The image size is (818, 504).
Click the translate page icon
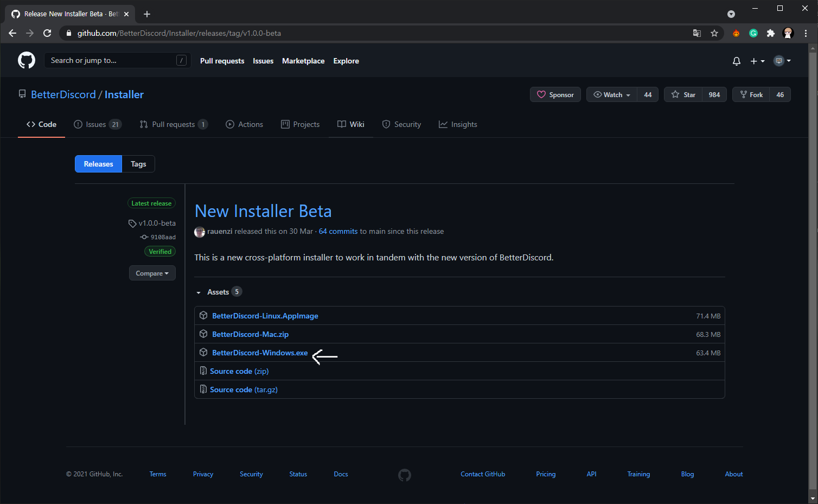(697, 33)
